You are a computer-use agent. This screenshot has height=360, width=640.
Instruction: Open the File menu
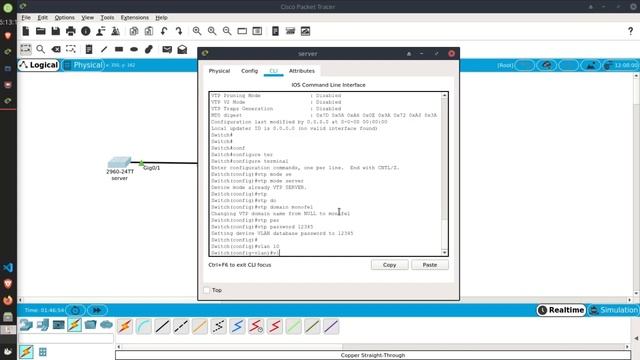click(26, 18)
